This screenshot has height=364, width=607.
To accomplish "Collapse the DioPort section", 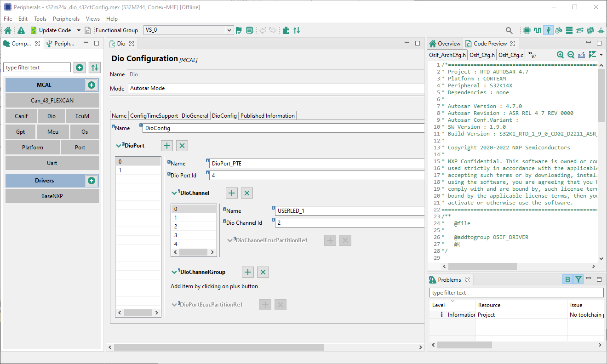I will click(118, 145).
